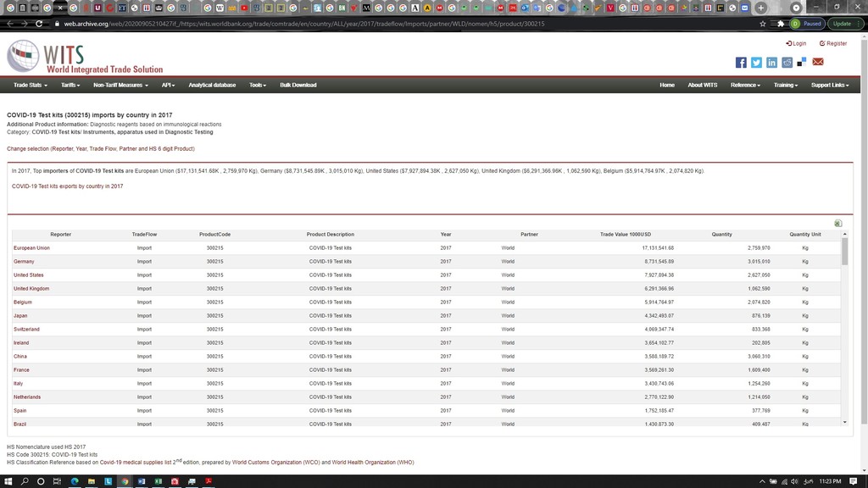Share page on Twitter icon
This screenshot has width=868, height=488.
tap(756, 63)
